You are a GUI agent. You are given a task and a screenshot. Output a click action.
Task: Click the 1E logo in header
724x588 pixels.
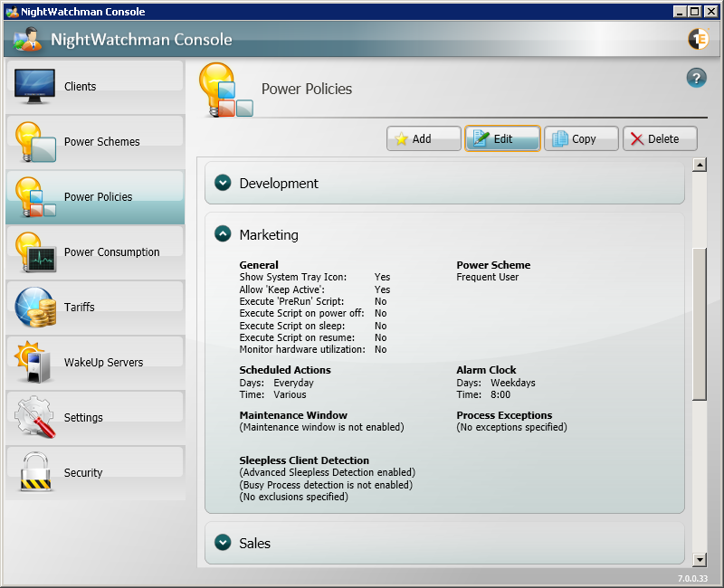point(698,39)
